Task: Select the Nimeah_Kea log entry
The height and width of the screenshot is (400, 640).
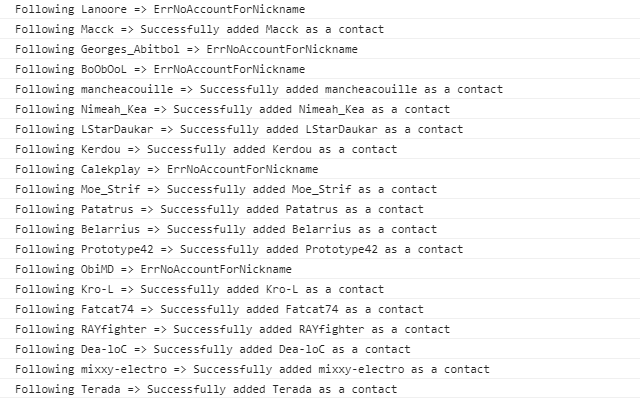Action: coord(232,109)
